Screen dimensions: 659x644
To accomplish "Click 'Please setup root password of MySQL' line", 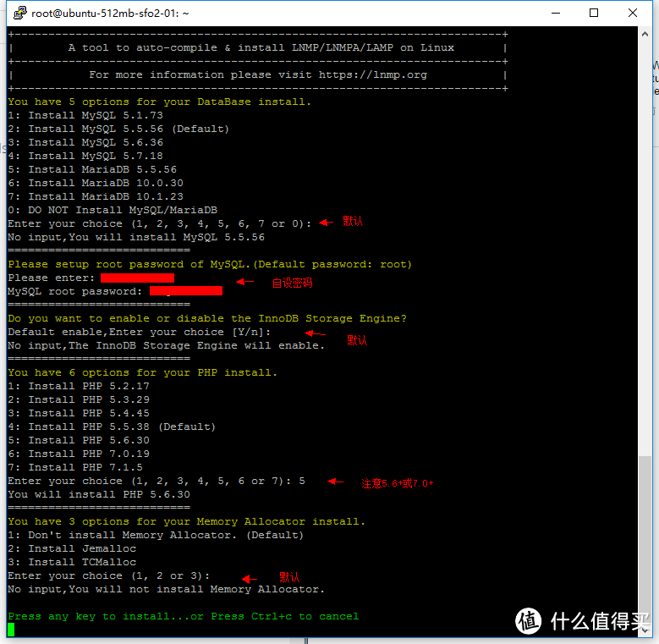I will pyautogui.click(x=210, y=264).
